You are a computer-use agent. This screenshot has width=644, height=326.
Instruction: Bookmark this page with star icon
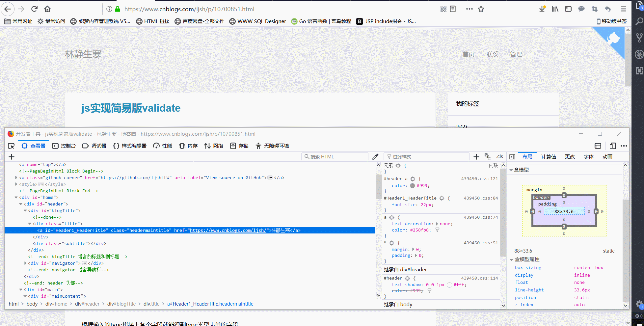(481, 9)
